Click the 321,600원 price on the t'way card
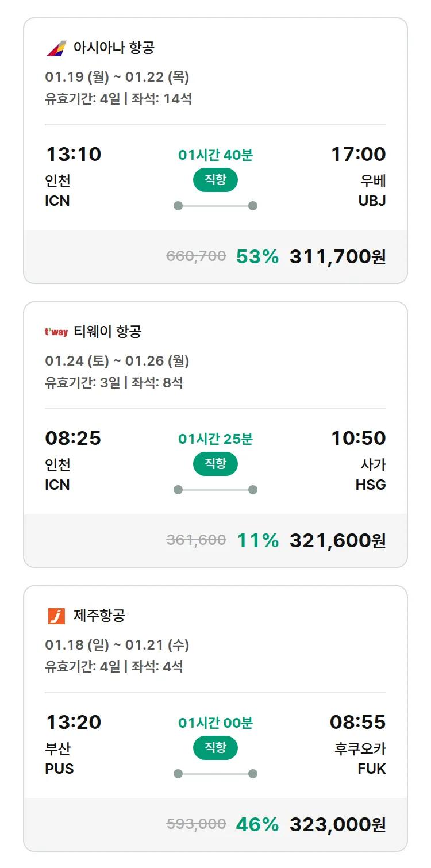This screenshot has height=868, width=431. pyautogui.click(x=337, y=540)
